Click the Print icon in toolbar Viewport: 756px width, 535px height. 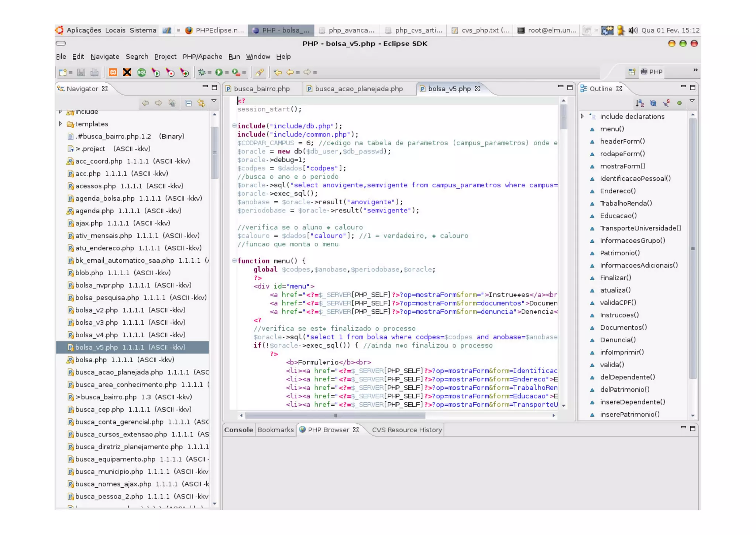pyautogui.click(x=94, y=72)
